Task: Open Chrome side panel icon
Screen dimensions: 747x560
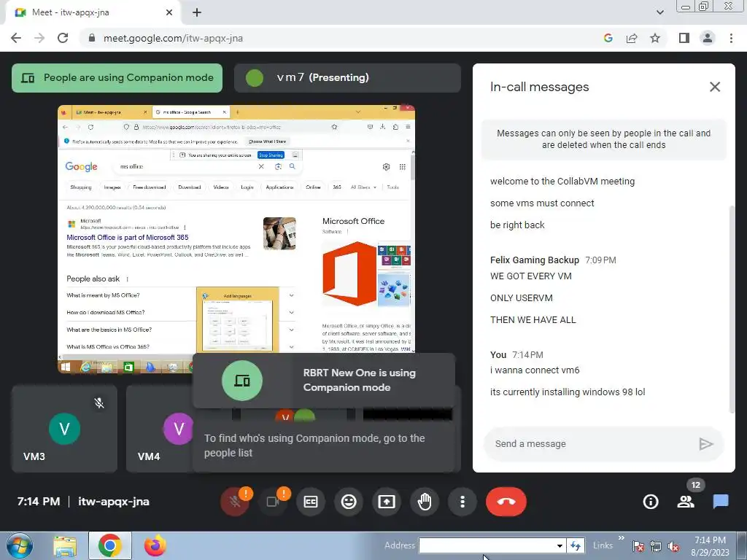Action: [684, 38]
